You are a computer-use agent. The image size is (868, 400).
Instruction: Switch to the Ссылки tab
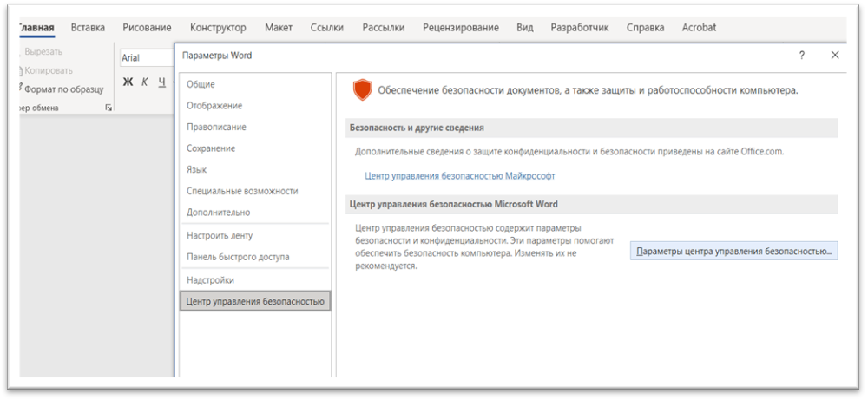[327, 27]
